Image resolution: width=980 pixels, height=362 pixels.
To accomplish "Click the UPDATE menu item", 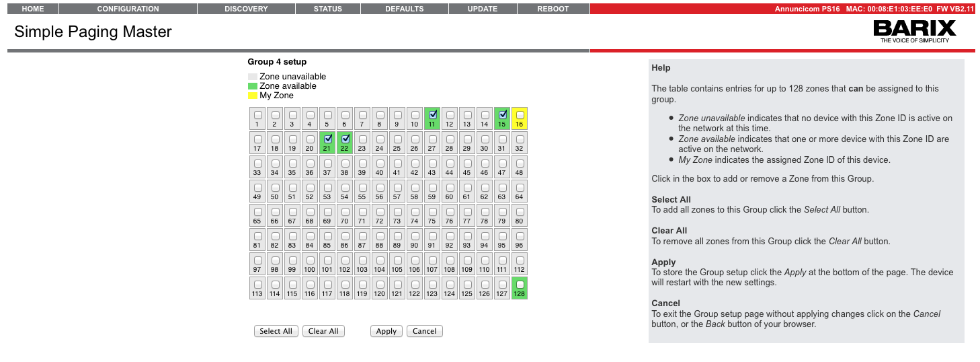I will (x=483, y=9).
